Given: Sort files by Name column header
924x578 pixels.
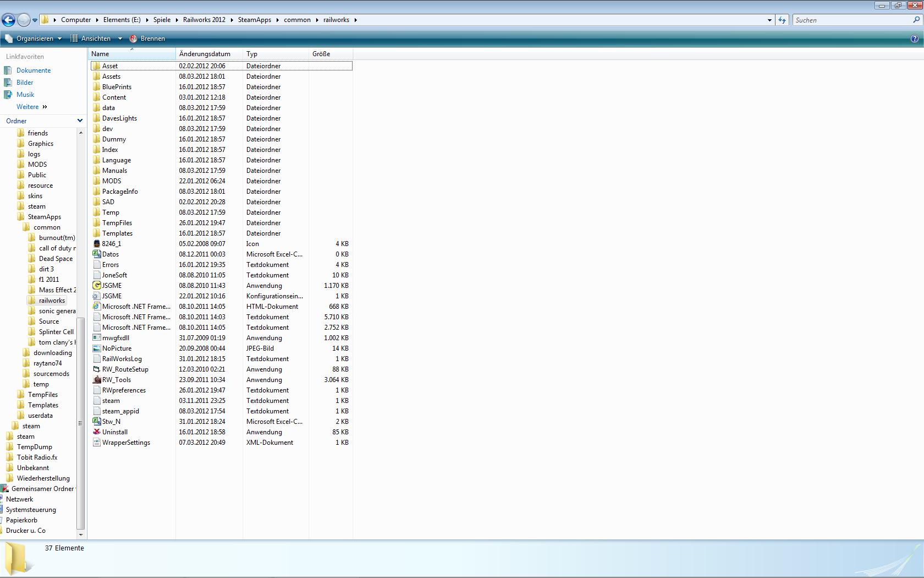Looking at the screenshot, I should tap(132, 54).
